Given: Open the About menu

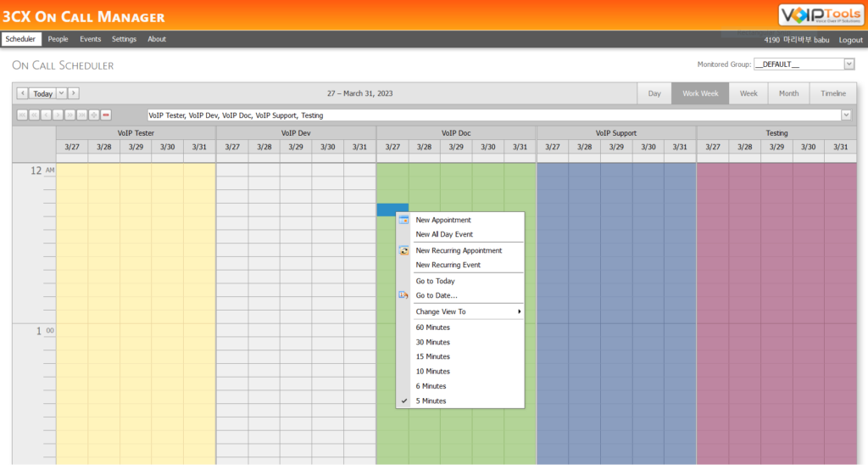Looking at the screenshot, I should click(157, 39).
